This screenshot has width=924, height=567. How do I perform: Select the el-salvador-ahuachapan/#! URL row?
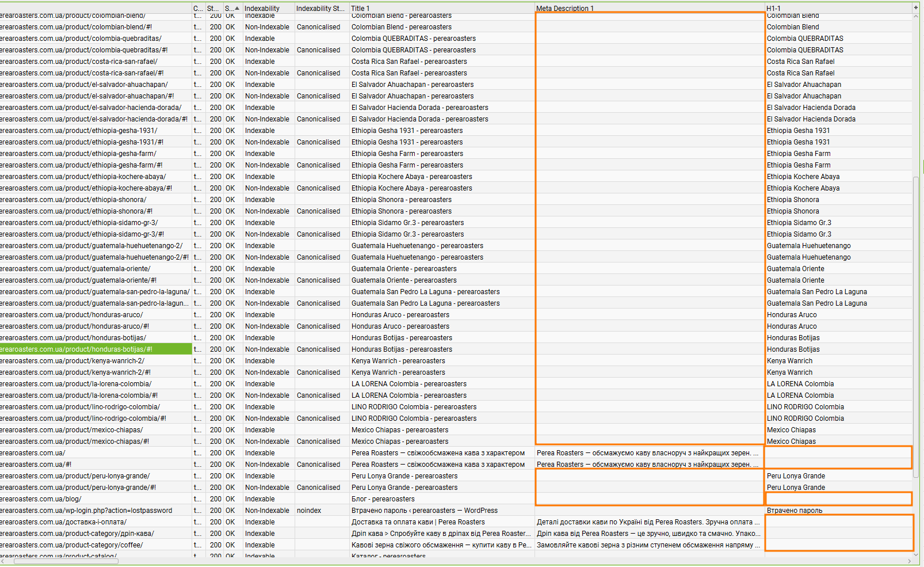87,96
